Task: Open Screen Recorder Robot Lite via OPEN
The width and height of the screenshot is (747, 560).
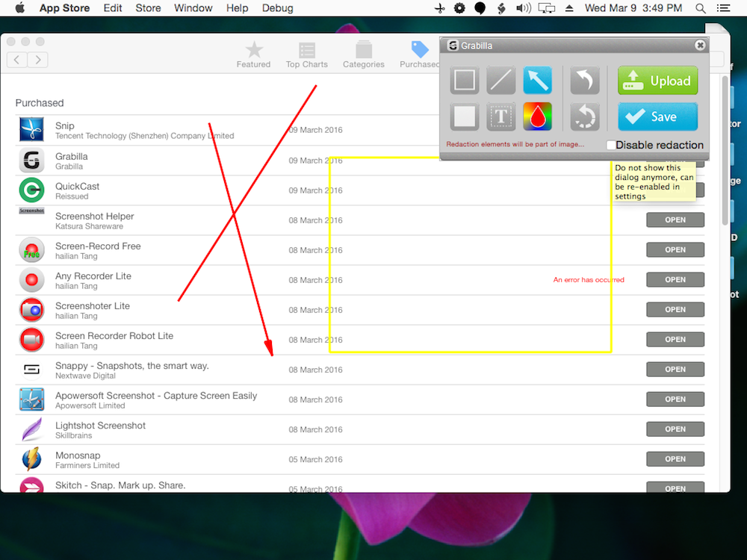Action: (x=675, y=340)
